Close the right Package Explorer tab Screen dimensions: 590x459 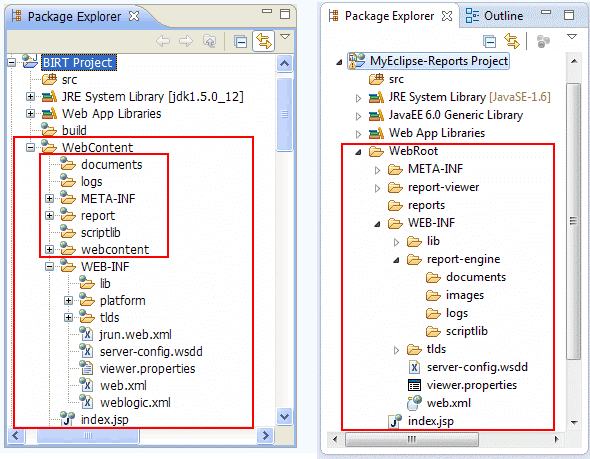(x=447, y=16)
